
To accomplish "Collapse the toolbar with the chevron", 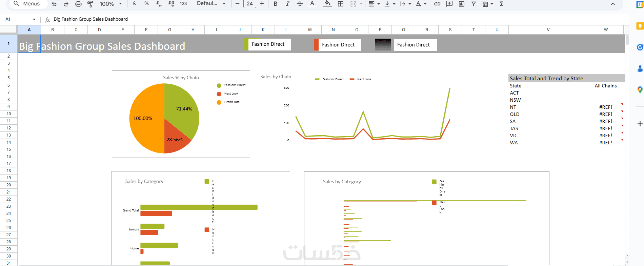I will (613, 4).
